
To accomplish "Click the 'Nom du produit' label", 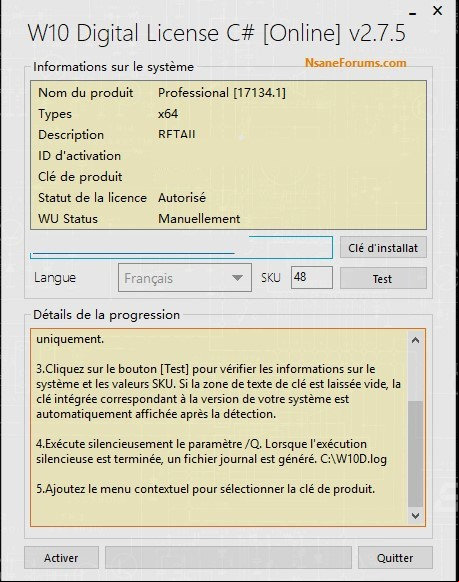I will pos(86,92).
